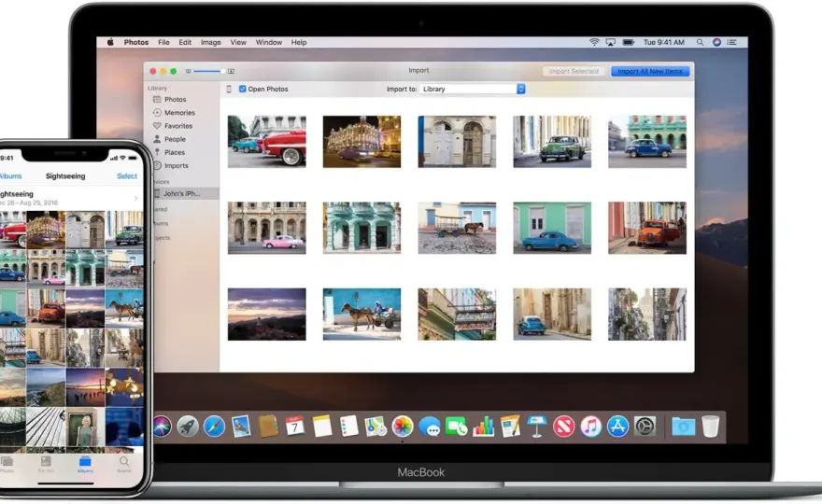Open the Trash in Dock
The height and width of the screenshot is (504, 822).
[x=710, y=427]
